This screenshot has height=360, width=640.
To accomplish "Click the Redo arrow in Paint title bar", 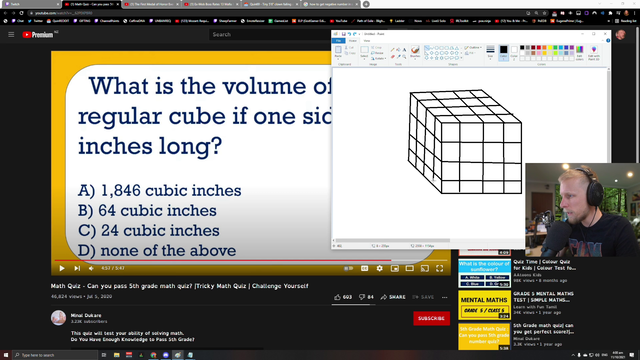I will (355, 34).
